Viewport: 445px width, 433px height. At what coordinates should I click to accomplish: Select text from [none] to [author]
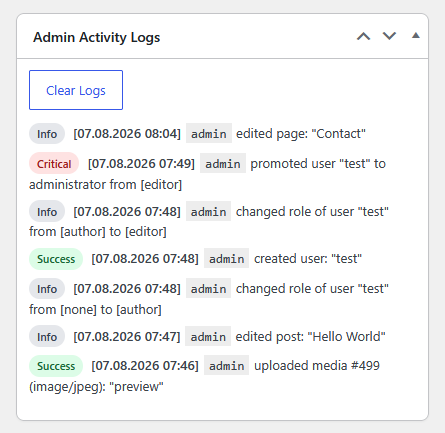coord(95,309)
